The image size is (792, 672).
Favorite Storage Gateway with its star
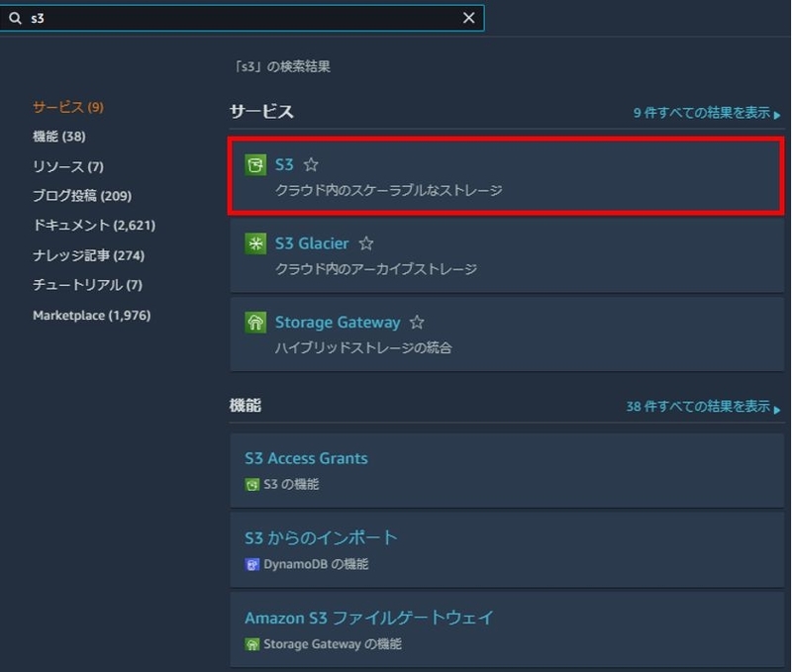[417, 322]
